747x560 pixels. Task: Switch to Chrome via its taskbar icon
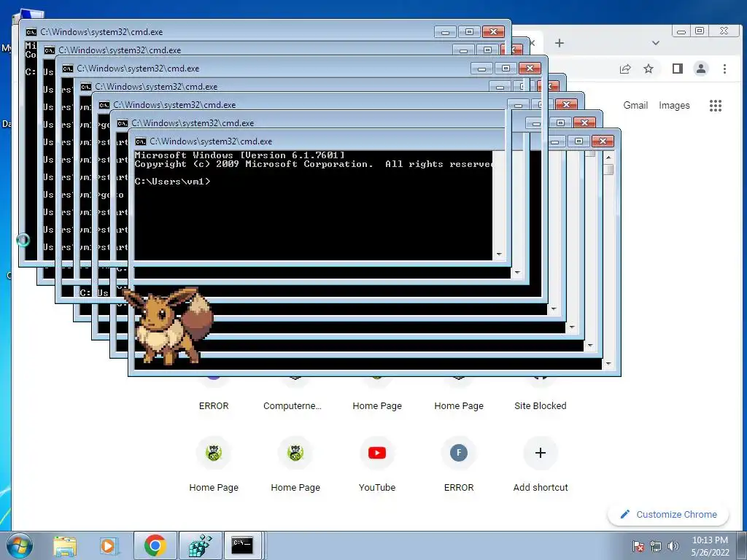155,545
